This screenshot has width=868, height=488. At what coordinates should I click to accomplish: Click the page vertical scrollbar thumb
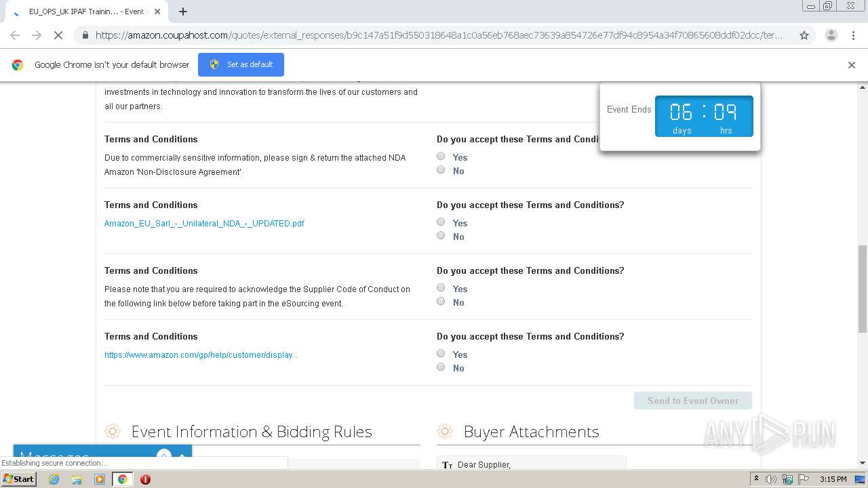point(863,289)
